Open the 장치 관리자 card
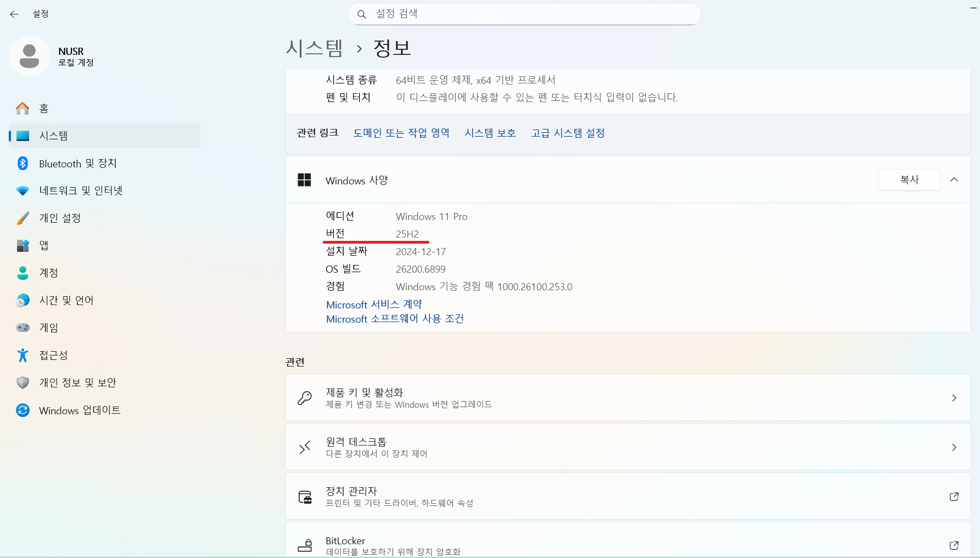 [x=628, y=497]
